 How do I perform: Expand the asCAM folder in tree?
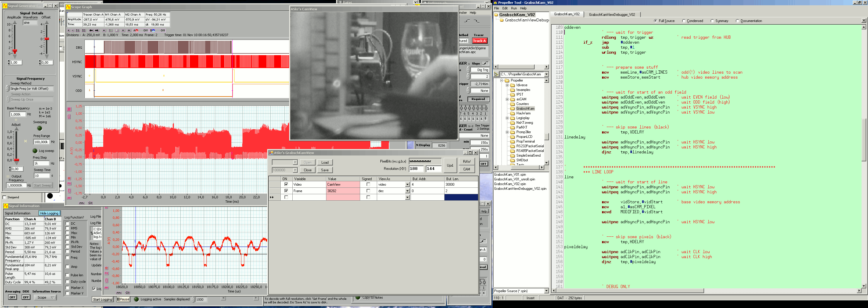pos(507,99)
